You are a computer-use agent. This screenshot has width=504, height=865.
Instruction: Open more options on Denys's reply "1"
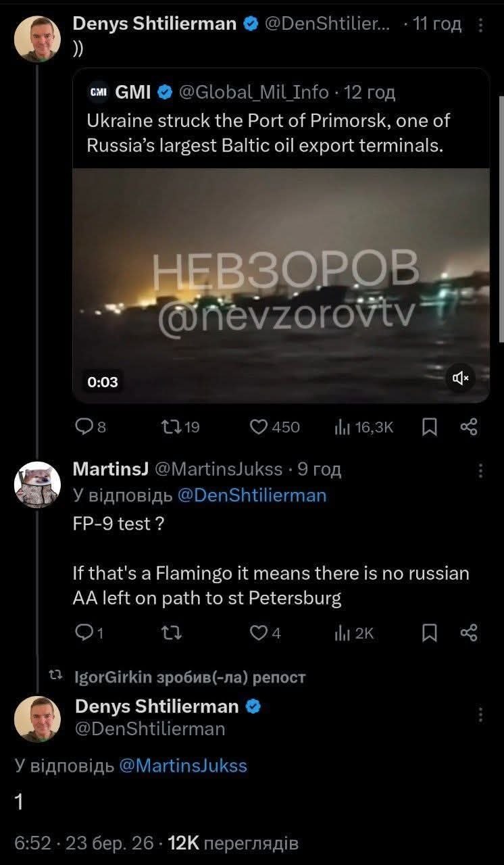[480, 714]
